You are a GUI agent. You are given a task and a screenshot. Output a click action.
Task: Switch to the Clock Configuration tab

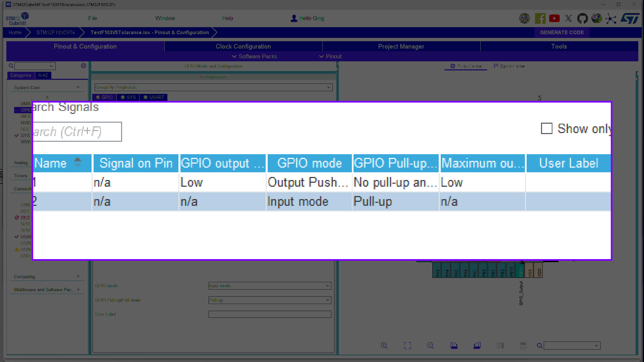point(243,46)
